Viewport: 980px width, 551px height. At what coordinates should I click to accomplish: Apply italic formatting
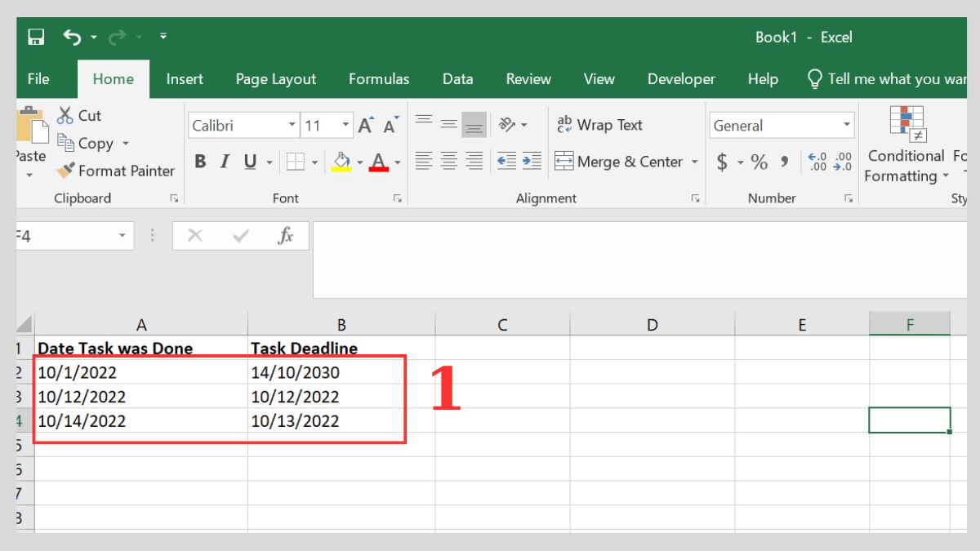[224, 162]
